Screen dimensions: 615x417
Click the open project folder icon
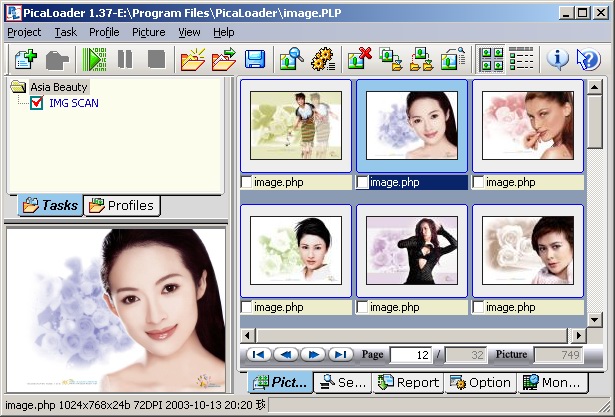tap(192, 59)
